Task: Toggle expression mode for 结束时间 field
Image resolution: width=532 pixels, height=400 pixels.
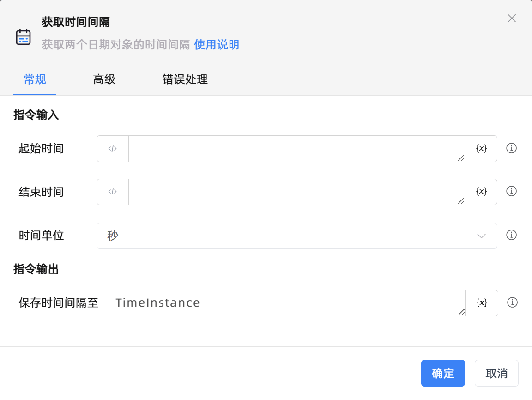Action: tap(113, 192)
